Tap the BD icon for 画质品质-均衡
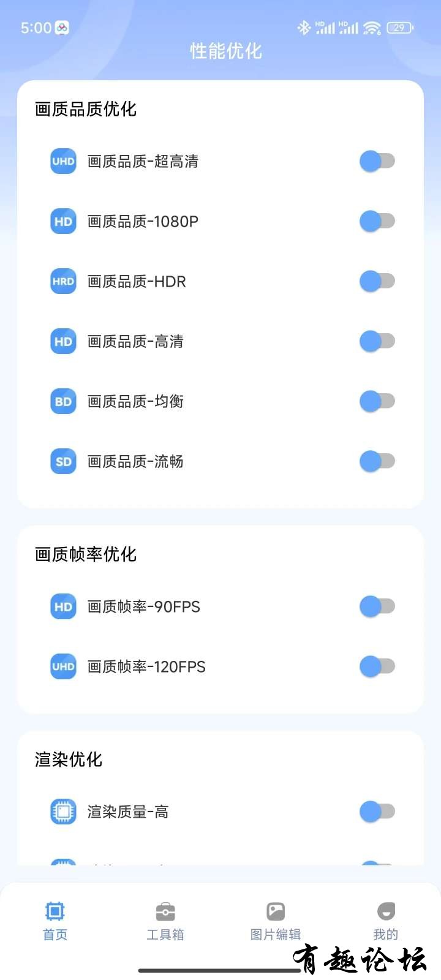Image resolution: width=441 pixels, height=980 pixels. 63,401
